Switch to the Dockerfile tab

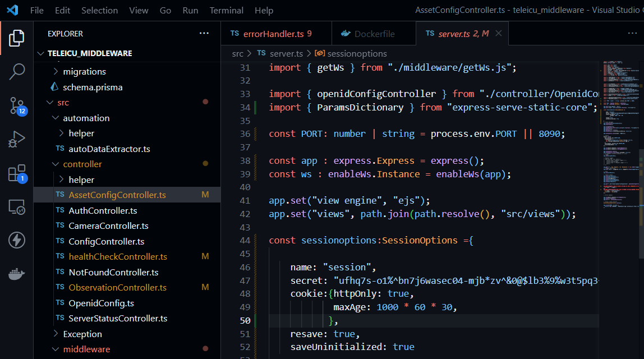point(374,34)
